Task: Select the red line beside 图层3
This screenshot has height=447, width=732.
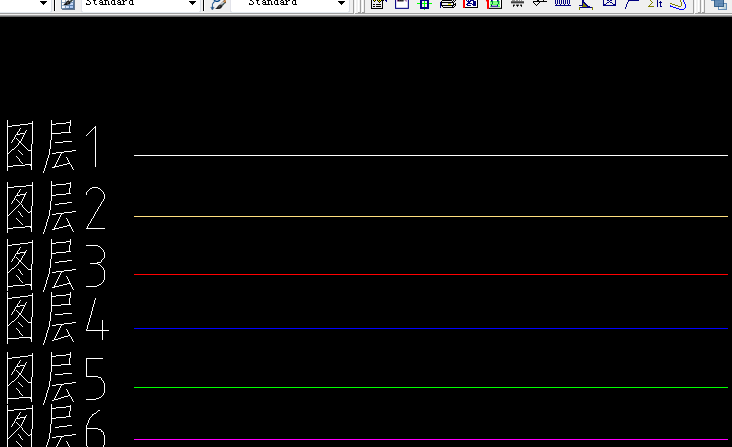Action: coord(430,274)
